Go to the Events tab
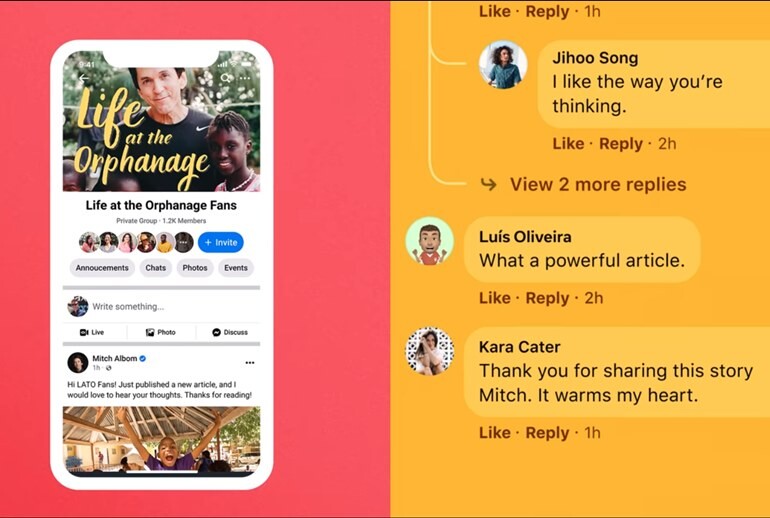This screenshot has width=770, height=518. (x=236, y=268)
